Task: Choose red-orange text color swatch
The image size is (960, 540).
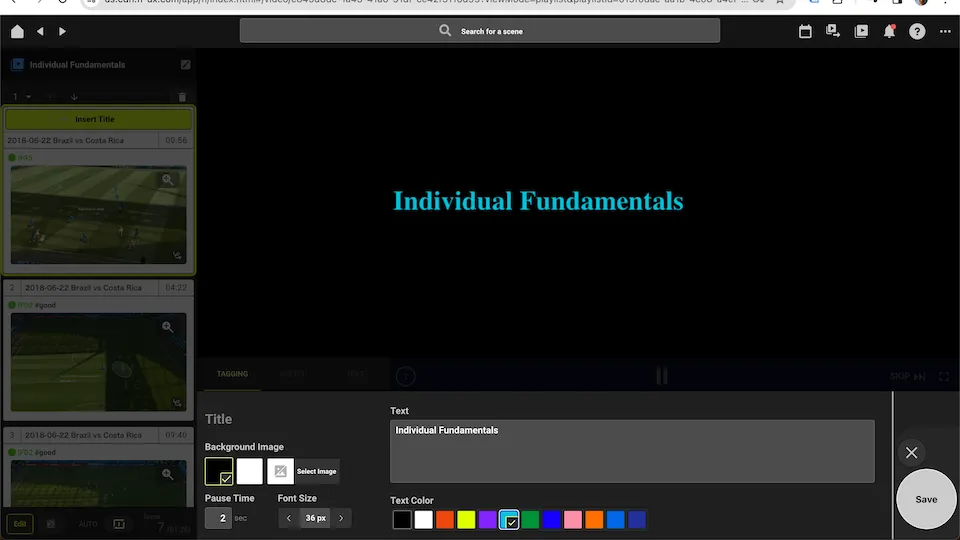Action: point(445,519)
